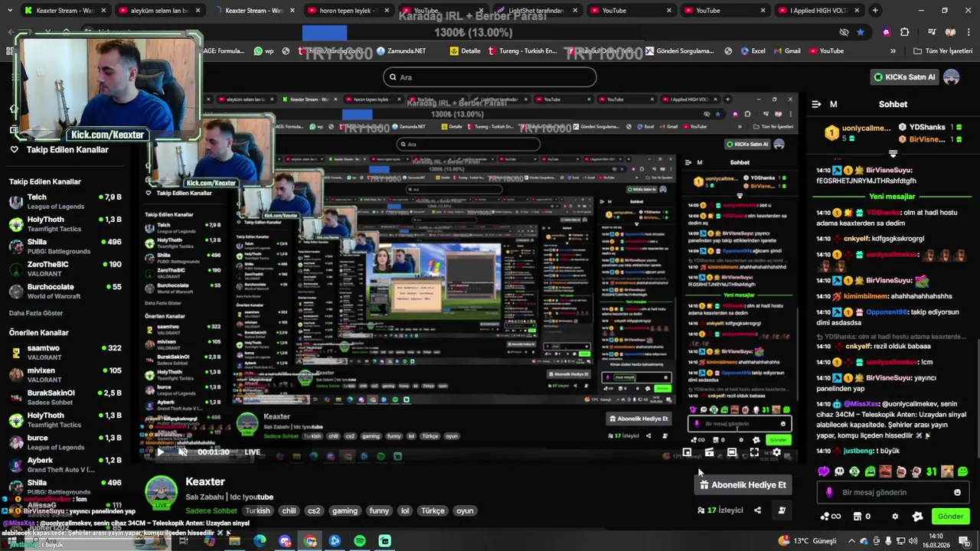The width and height of the screenshot is (980, 551).
Task: Collapse the Sohbet chat panel
Action: pyautogui.click(x=816, y=104)
